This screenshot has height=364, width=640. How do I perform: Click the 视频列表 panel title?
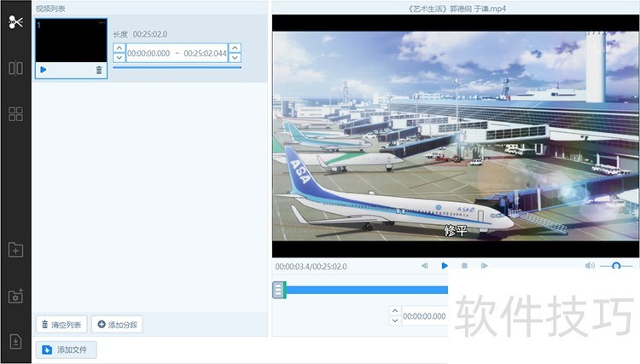coord(50,9)
